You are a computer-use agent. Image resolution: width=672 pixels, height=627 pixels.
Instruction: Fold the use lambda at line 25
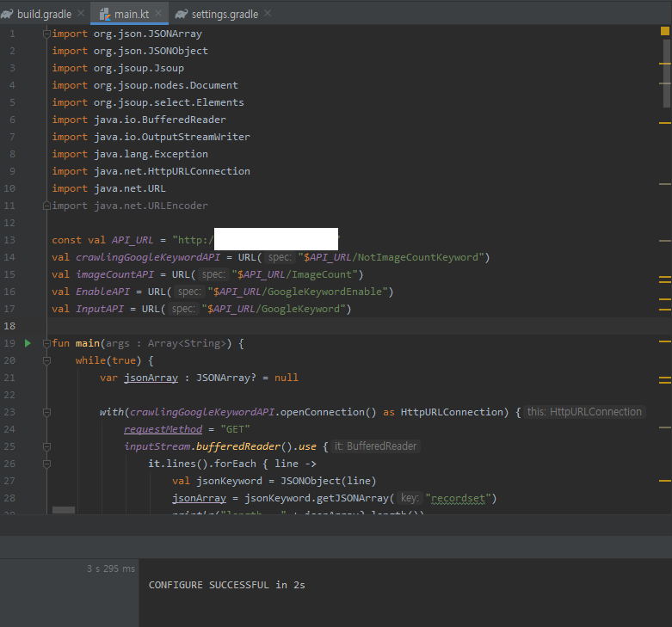pos(46,446)
